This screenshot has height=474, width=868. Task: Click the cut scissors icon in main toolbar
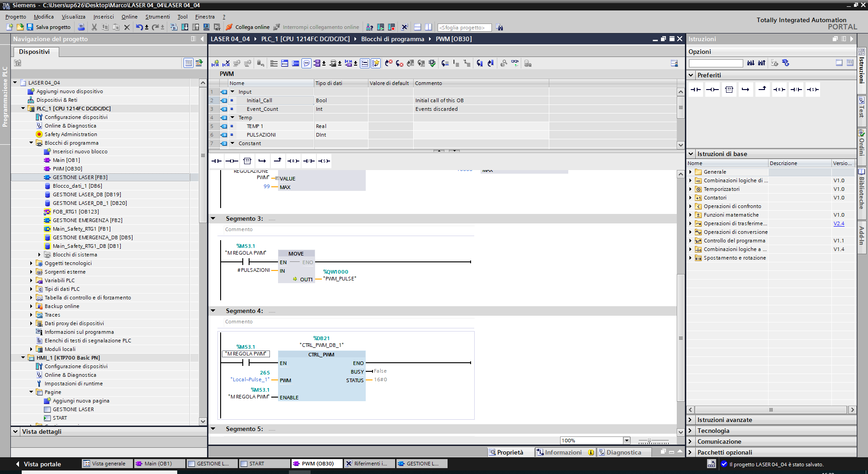click(94, 27)
